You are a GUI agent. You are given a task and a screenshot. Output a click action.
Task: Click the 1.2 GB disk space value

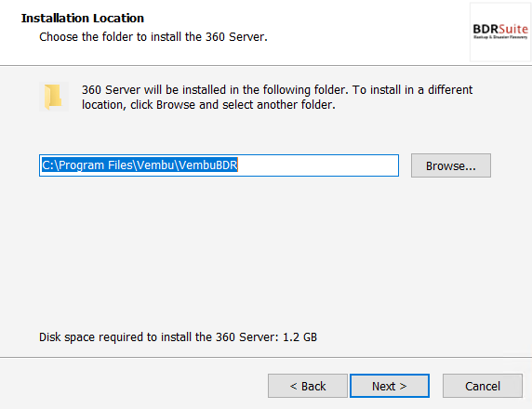(299, 337)
